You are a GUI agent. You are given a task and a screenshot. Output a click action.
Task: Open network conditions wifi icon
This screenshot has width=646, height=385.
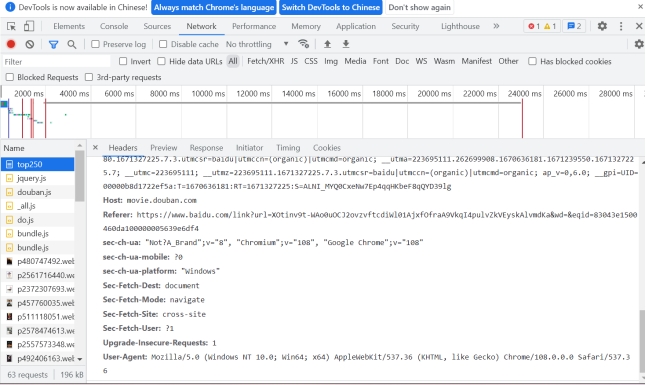click(303, 44)
